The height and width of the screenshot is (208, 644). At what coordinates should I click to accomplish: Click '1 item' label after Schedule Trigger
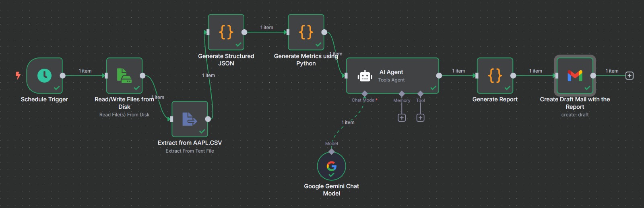coord(85,71)
